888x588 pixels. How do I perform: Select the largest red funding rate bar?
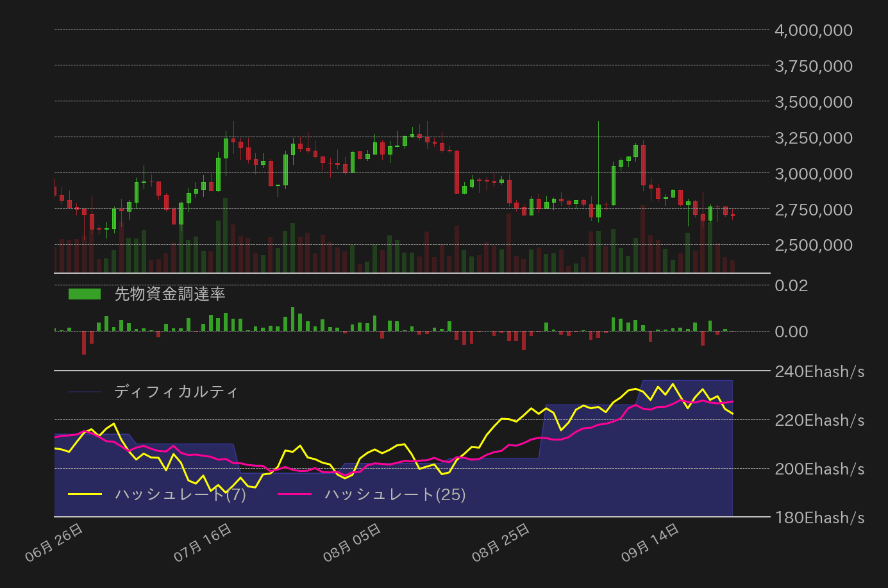pos(83,344)
